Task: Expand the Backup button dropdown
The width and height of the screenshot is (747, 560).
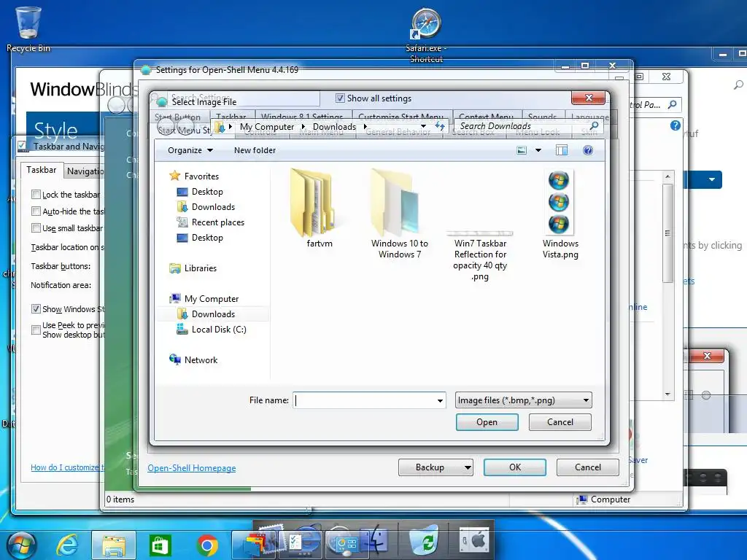Action: (468, 467)
